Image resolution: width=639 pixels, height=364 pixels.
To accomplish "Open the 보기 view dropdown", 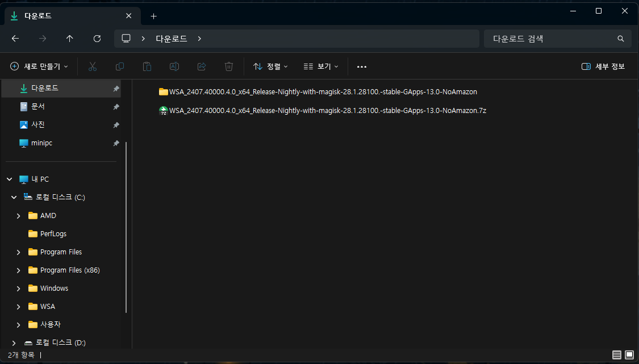I will 321,66.
